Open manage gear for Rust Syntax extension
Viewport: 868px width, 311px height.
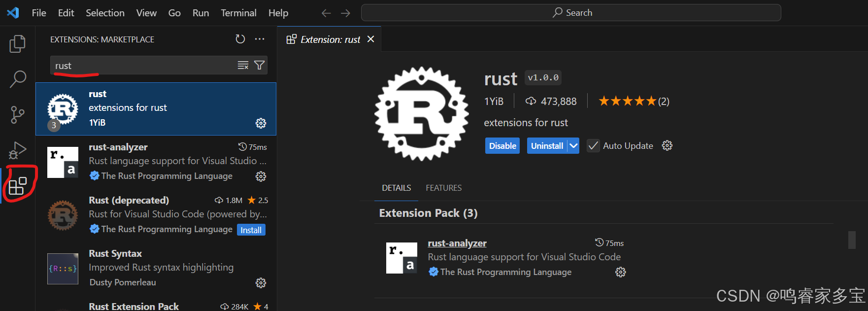pos(261,282)
